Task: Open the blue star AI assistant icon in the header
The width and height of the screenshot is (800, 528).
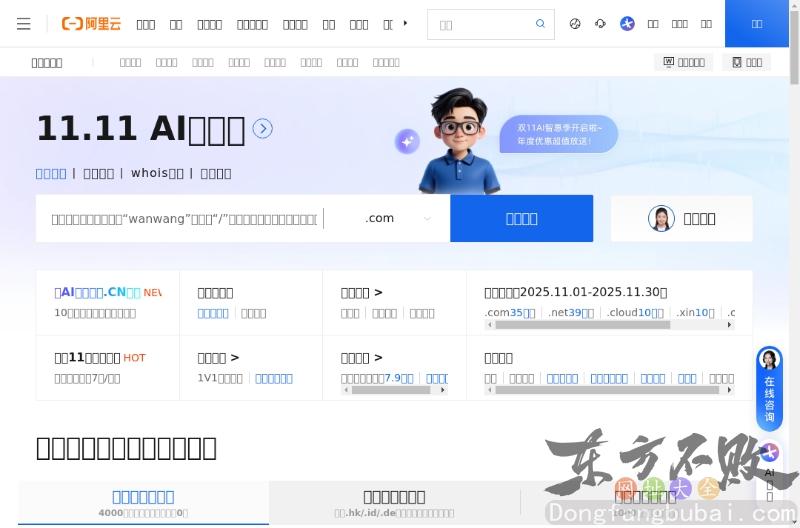Action: click(627, 23)
